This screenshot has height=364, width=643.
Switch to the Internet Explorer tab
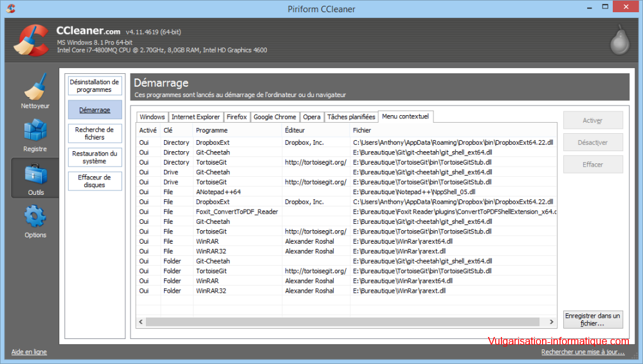point(195,117)
